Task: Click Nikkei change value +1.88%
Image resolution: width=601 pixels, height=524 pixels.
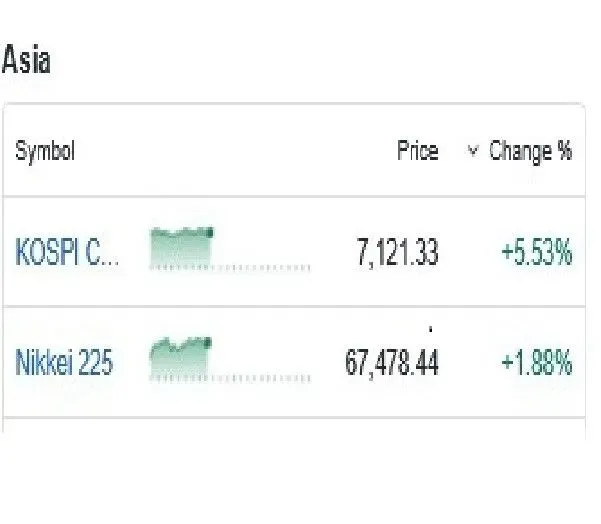Action: point(537,362)
